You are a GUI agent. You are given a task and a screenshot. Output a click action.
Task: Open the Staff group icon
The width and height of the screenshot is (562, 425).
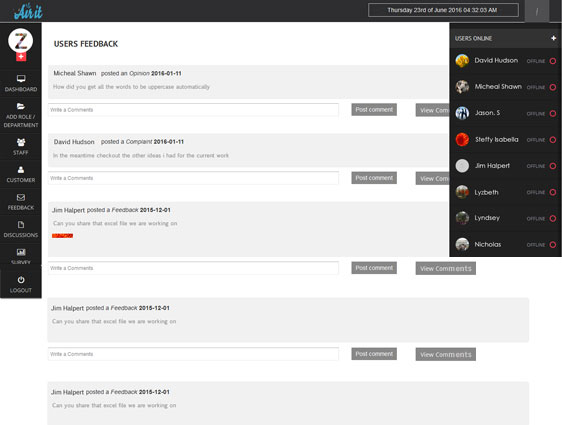click(21, 142)
